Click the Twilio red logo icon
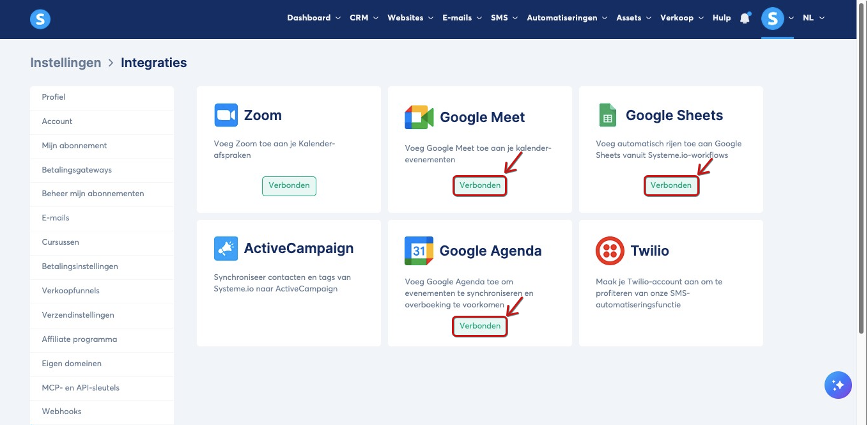The width and height of the screenshot is (868, 425). point(610,251)
